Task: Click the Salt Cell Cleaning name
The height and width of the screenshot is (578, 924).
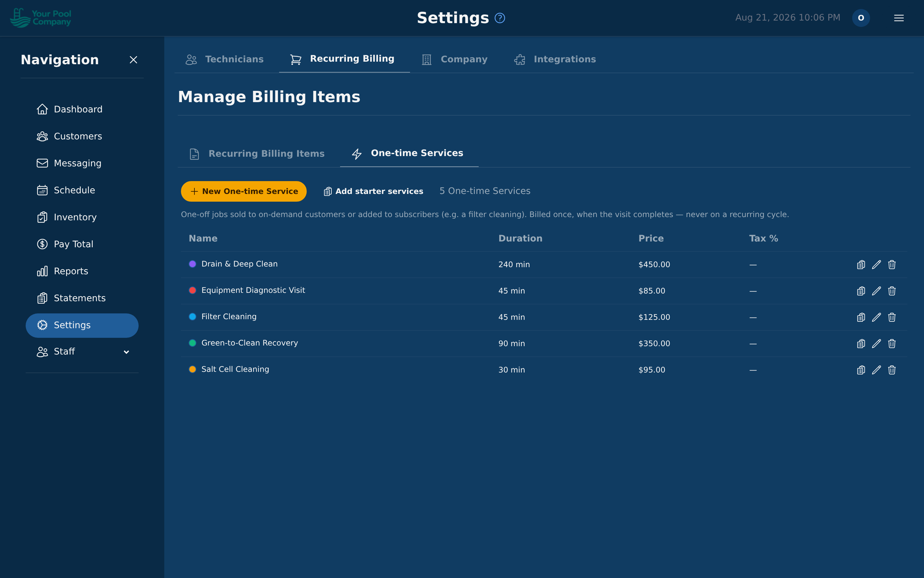Action: (x=235, y=369)
